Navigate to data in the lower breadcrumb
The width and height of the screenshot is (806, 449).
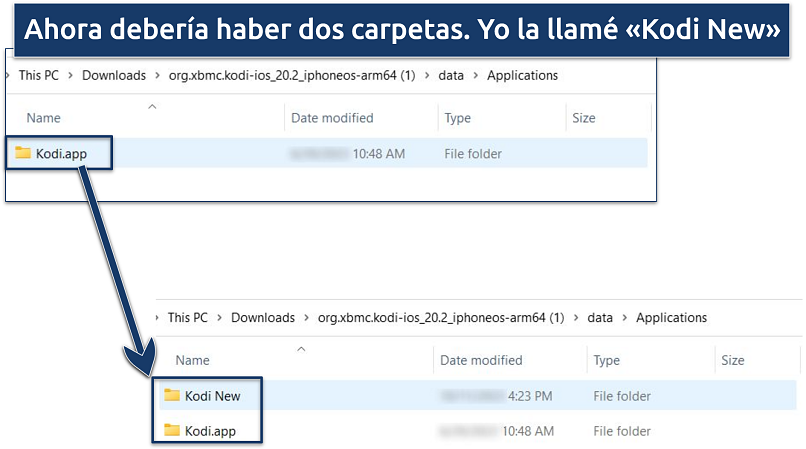[x=600, y=317]
